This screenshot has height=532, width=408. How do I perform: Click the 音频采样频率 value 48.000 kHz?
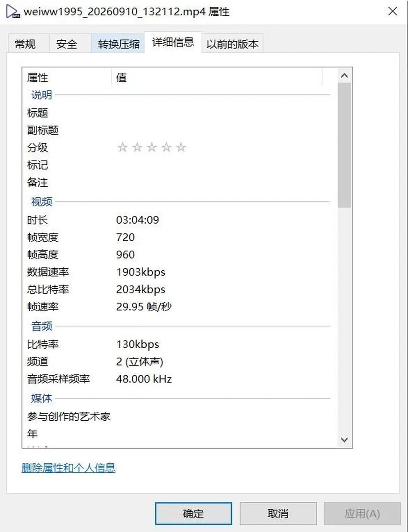point(144,379)
